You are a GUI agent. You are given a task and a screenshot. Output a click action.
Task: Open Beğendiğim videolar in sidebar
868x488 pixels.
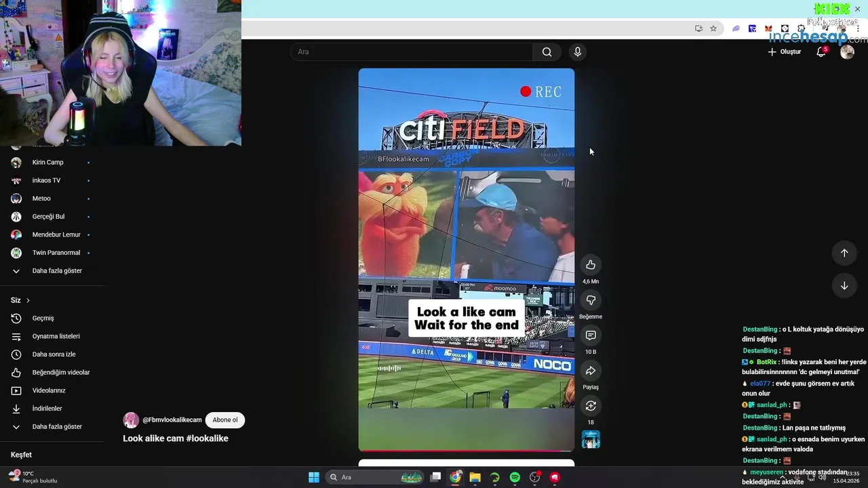pyautogui.click(x=51, y=373)
